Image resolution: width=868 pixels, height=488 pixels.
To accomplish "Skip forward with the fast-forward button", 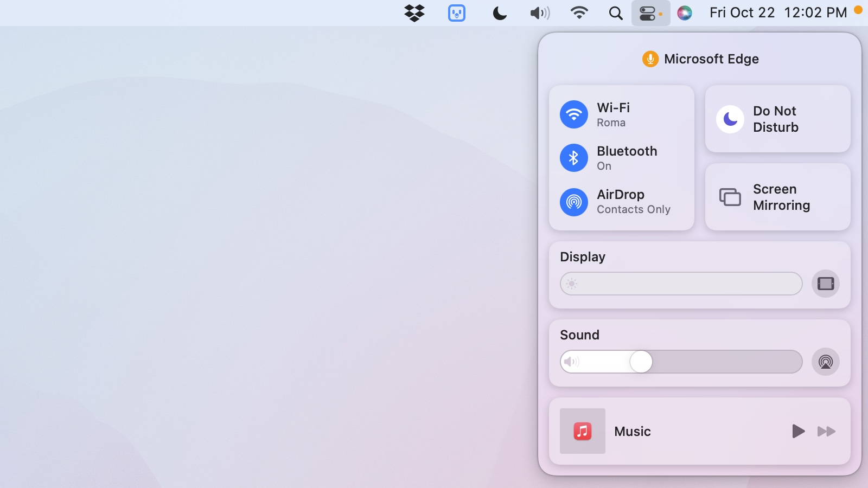I will click(826, 431).
